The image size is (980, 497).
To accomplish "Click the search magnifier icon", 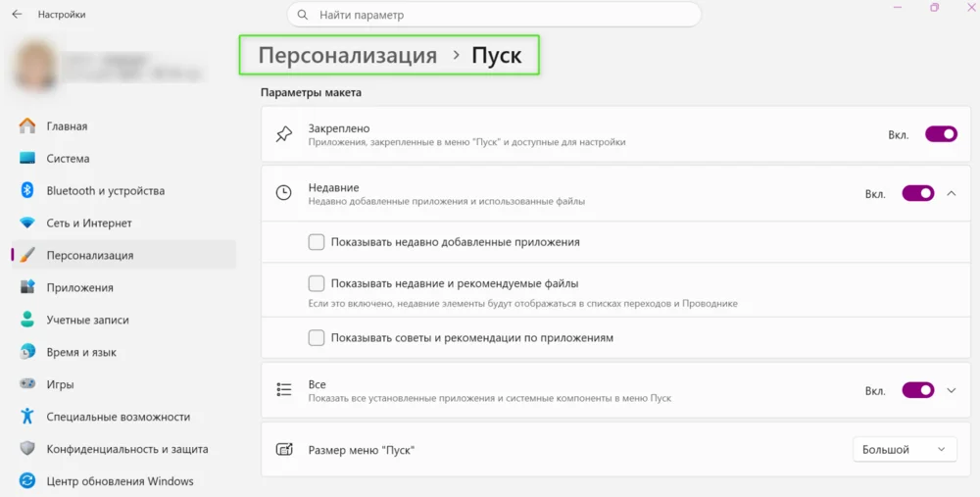I will tap(303, 15).
